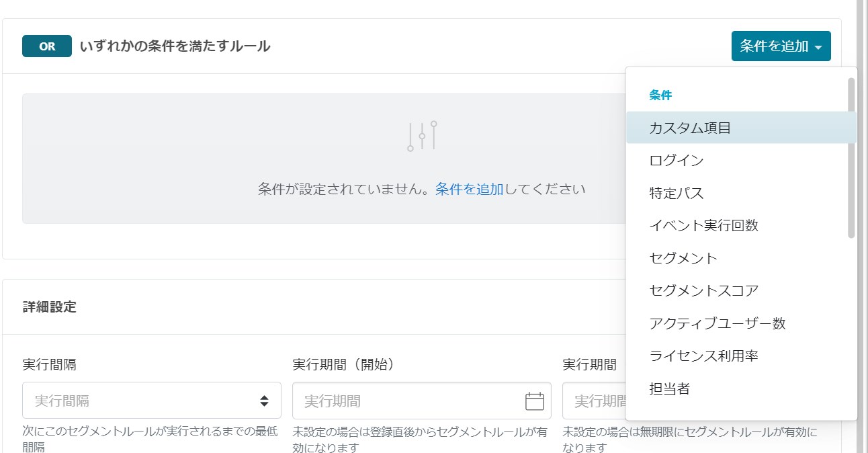Image resolution: width=868 pixels, height=453 pixels.
Task: Choose ライセンス利用率 condition
Action: point(741,356)
